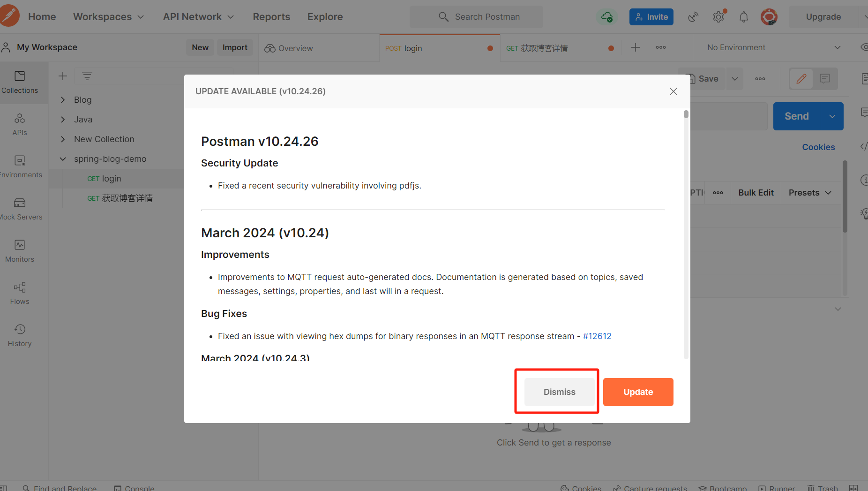This screenshot has height=491, width=868.
Task: Expand the New Collection item
Action: 63,139
